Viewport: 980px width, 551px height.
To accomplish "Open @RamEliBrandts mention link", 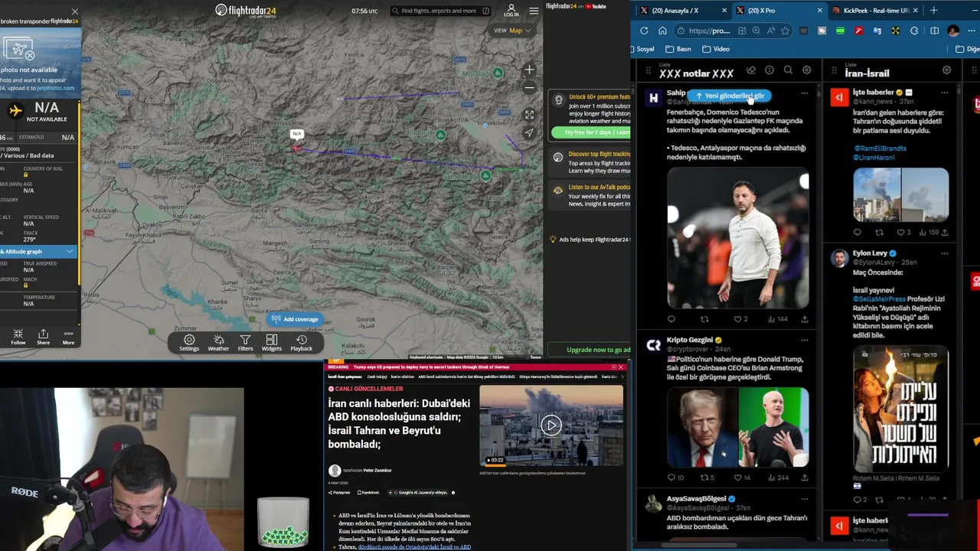I will [x=880, y=148].
